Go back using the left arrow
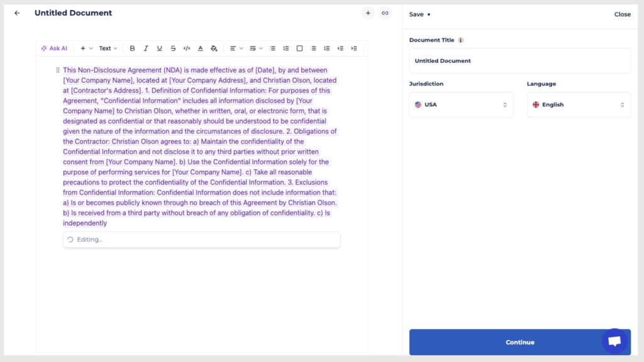 [17, 13]
